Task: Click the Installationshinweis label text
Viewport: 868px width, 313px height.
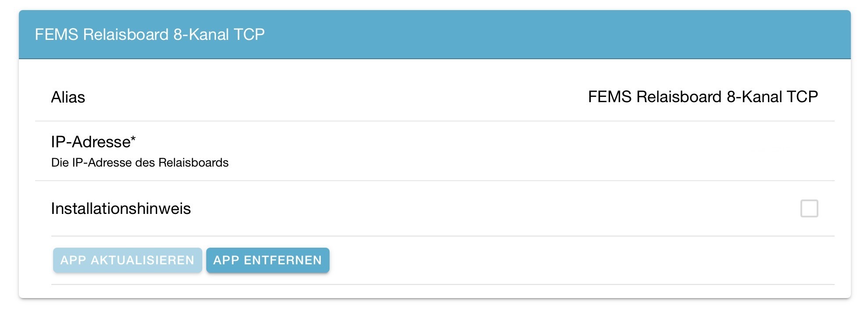Action: pos(121,209)
